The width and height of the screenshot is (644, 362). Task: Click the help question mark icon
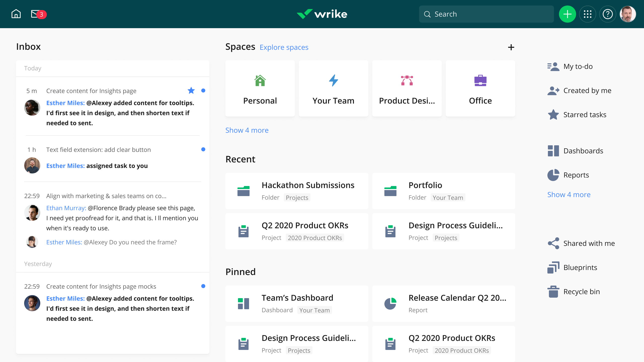(608, 14)
